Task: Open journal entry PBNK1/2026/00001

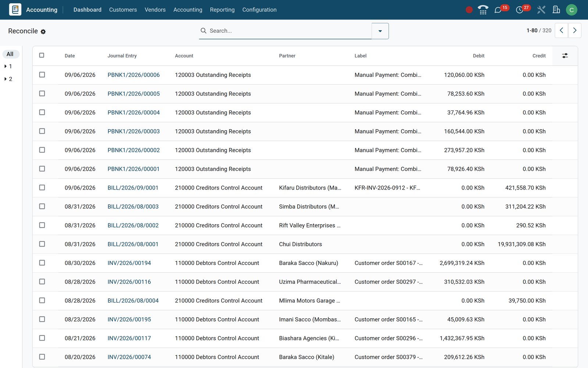Action: tap(133, 169)
